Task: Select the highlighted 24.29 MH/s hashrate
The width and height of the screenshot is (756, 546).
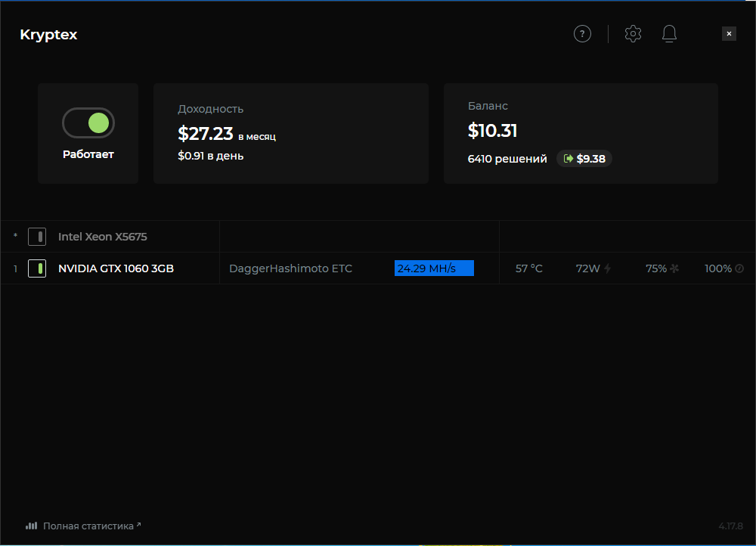Action: 434,268
